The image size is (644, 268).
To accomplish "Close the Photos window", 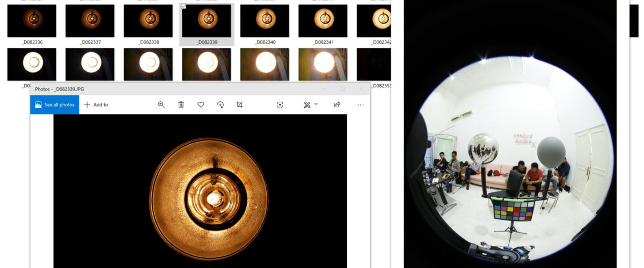I will (x=361, y=89).
